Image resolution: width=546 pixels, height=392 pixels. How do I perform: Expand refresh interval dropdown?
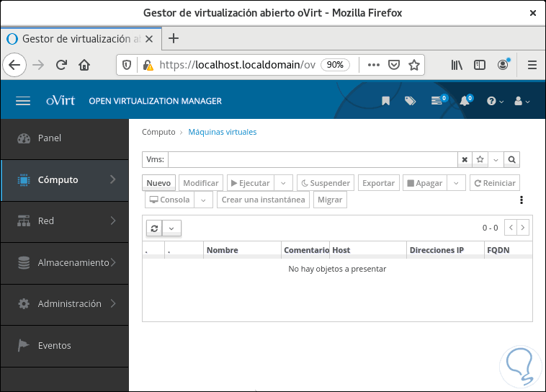171,228
